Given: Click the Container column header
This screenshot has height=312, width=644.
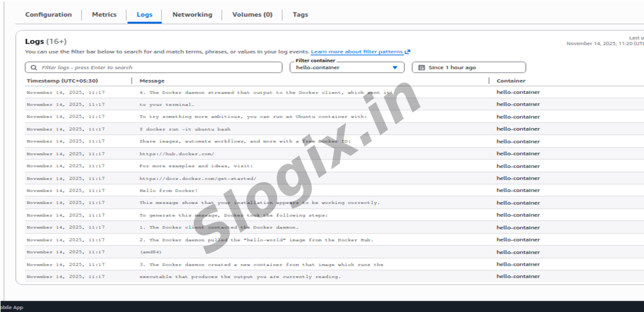Looking at the screenshot, I should point(511,81).
